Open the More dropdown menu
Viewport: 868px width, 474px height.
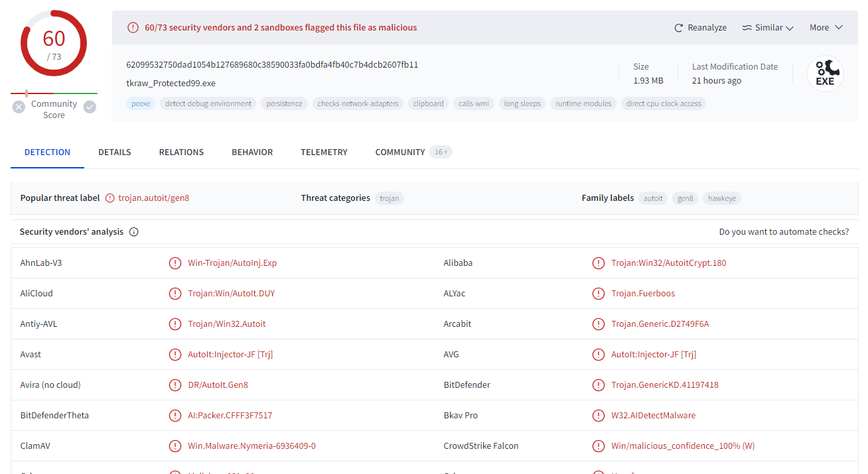826,28
